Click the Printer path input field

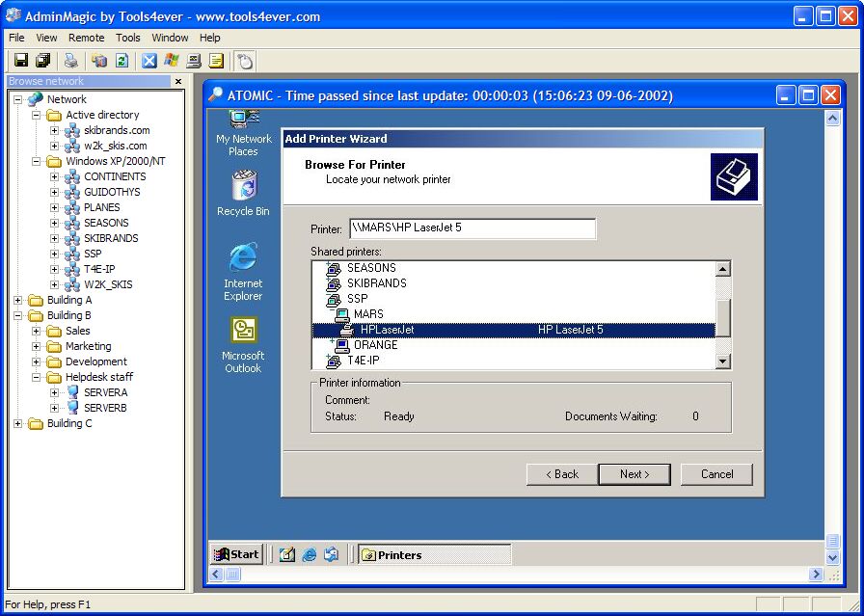[472, 228]
